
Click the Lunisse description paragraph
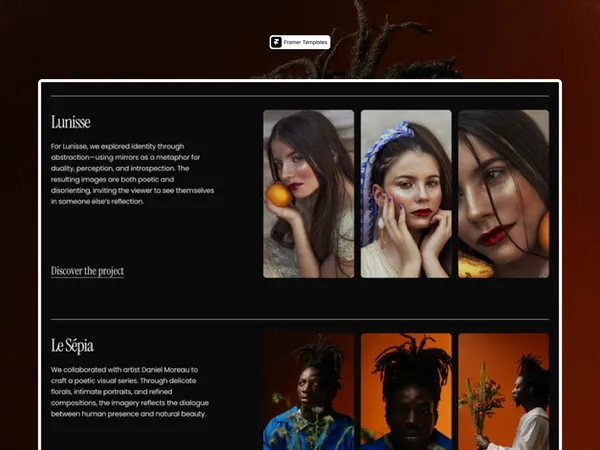click(x=132, y=174)
